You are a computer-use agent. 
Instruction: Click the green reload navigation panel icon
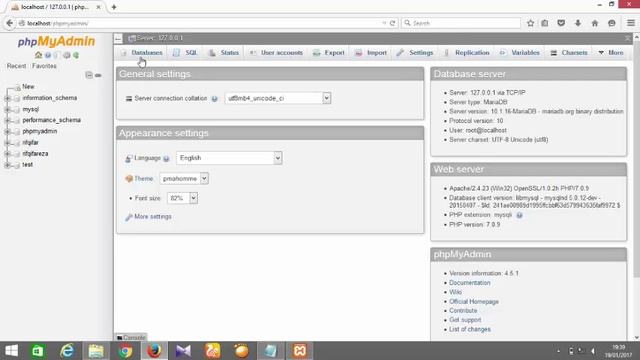76,55
